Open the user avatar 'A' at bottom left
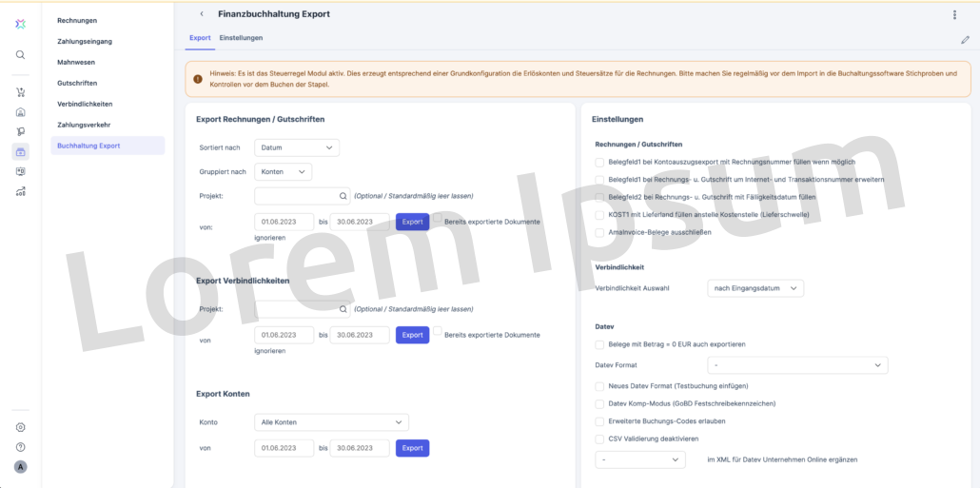Viewport: 980px width, 488px height. pyautogui.click(x=20, y=467)
